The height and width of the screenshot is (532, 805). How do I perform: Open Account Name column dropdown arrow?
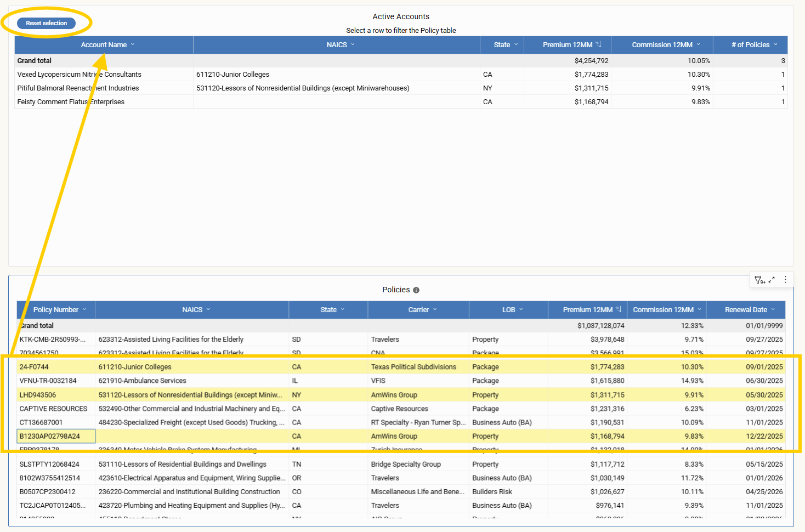click(x=133, y=45)
